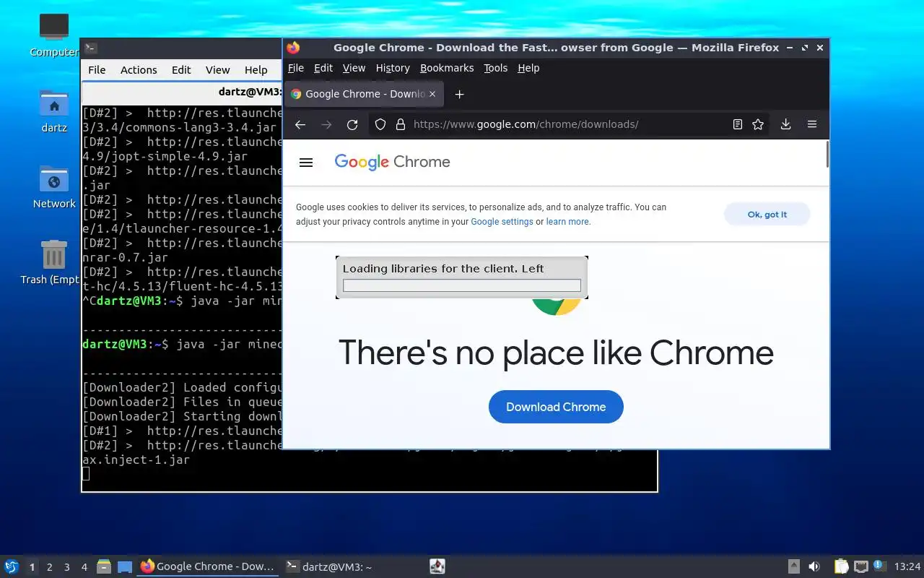Go back with the Firefox back arrow
Viewport: 924px width, 578px height.
pos(300,124)
